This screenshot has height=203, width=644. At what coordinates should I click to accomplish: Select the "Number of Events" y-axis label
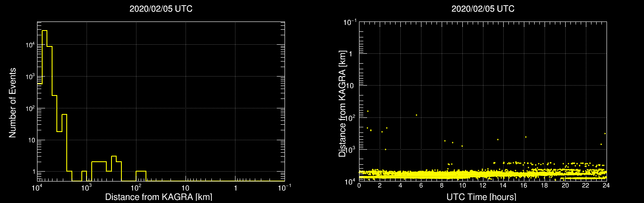(12, 102)
